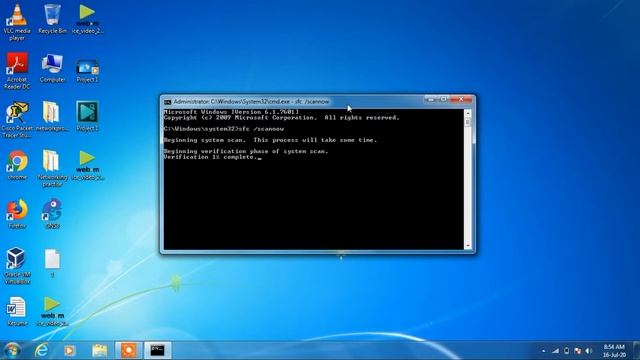
Task: Click the cmd window scrollbar down arrow
Action: [468, 246]
